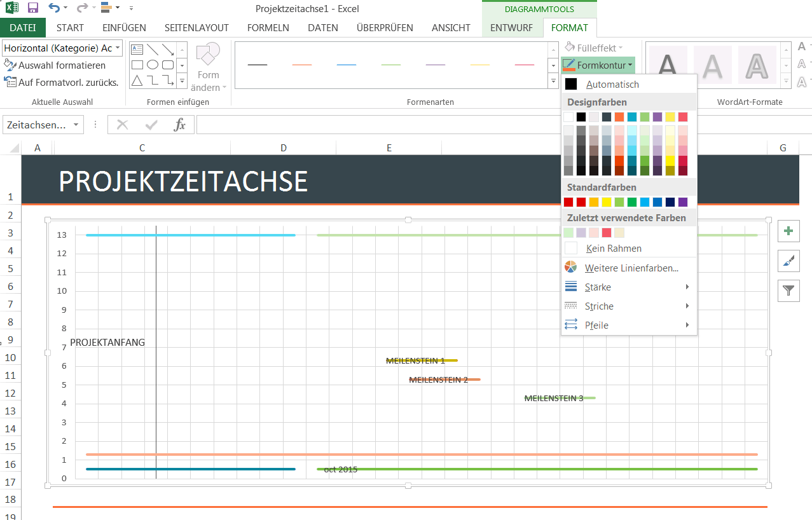
Task: Pick the yellow standard color swatch
Action: click(x=607, y=202)
